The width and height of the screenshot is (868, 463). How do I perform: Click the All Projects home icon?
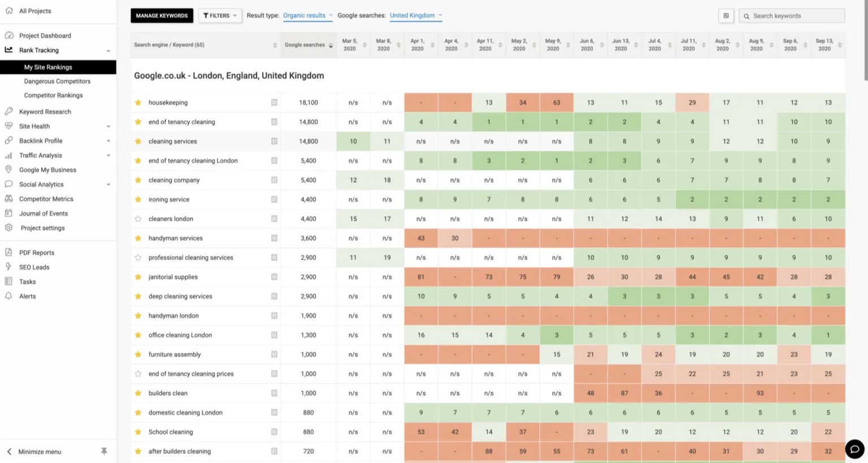click(x=8, y=11)
